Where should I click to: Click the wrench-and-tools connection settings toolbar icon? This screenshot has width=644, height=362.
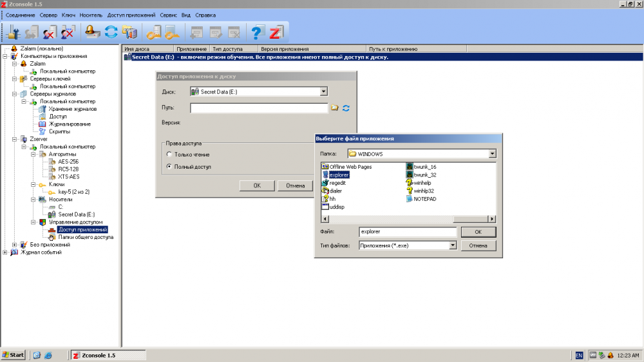pos(13,32)
